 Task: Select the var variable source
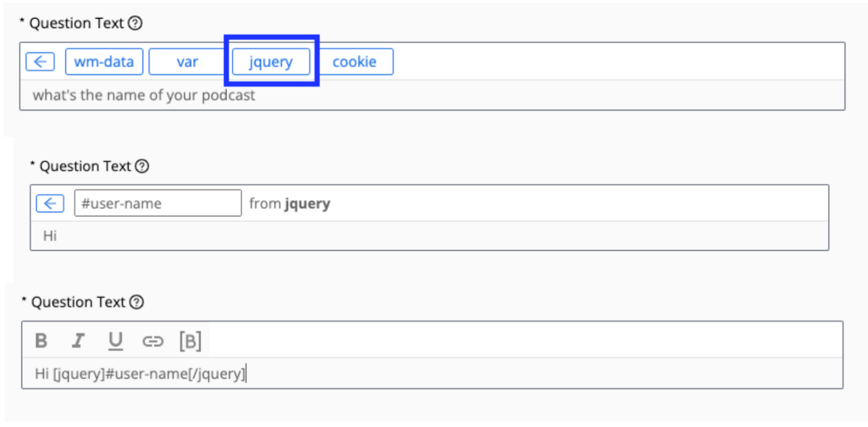tap(187, 61)
